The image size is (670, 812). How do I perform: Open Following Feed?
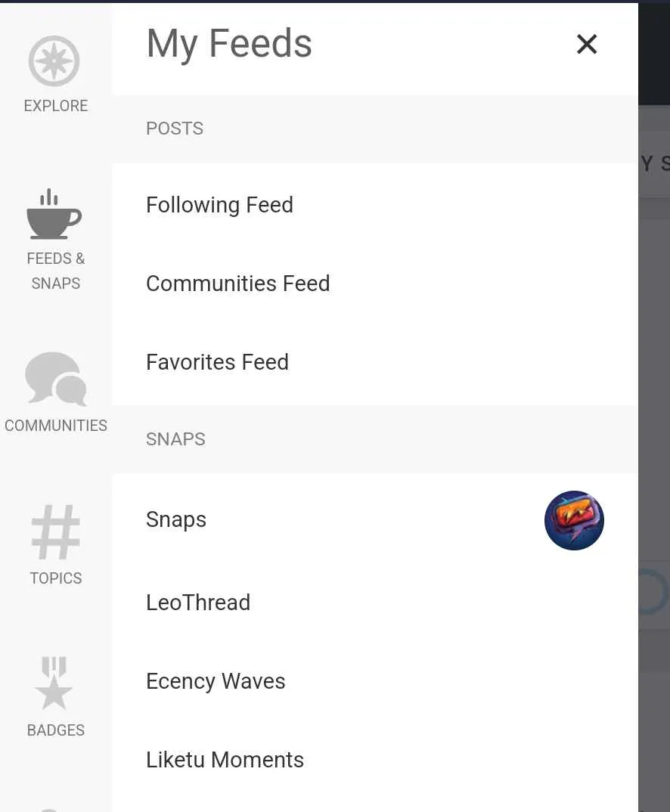[375, 205]
